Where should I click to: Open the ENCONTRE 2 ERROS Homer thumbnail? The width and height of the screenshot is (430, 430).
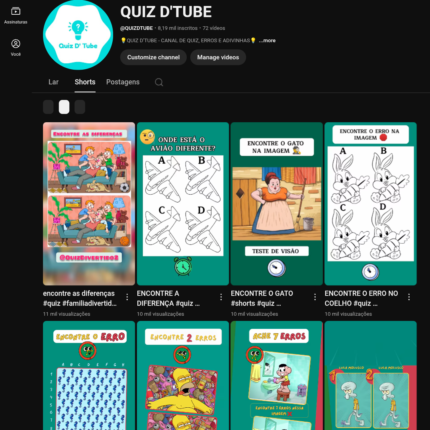(183, 376)
